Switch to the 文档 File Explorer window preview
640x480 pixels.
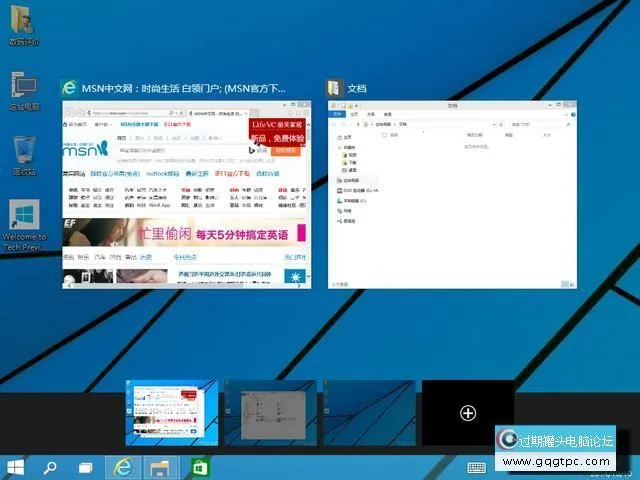point(451,194)
